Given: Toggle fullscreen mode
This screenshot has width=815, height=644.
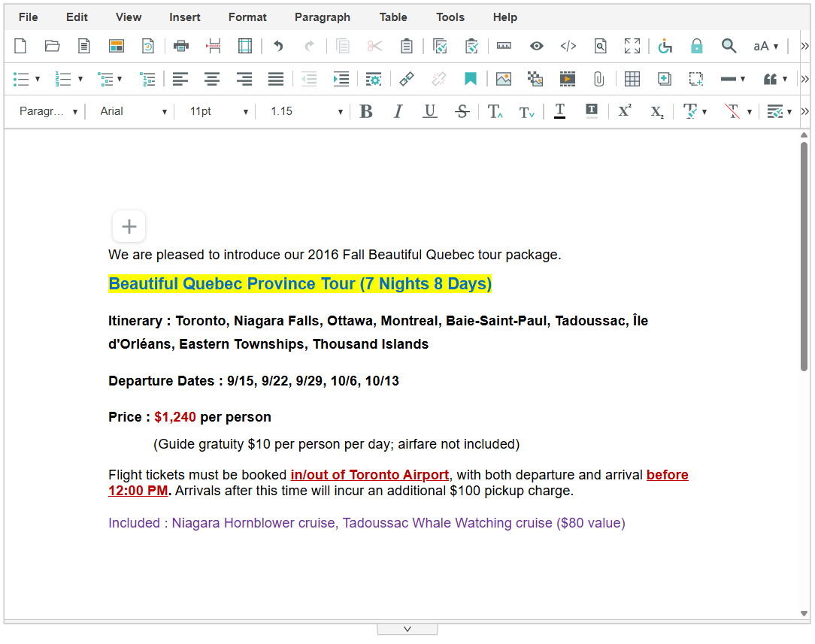Looking at the screenshot, I should [632, 47].
